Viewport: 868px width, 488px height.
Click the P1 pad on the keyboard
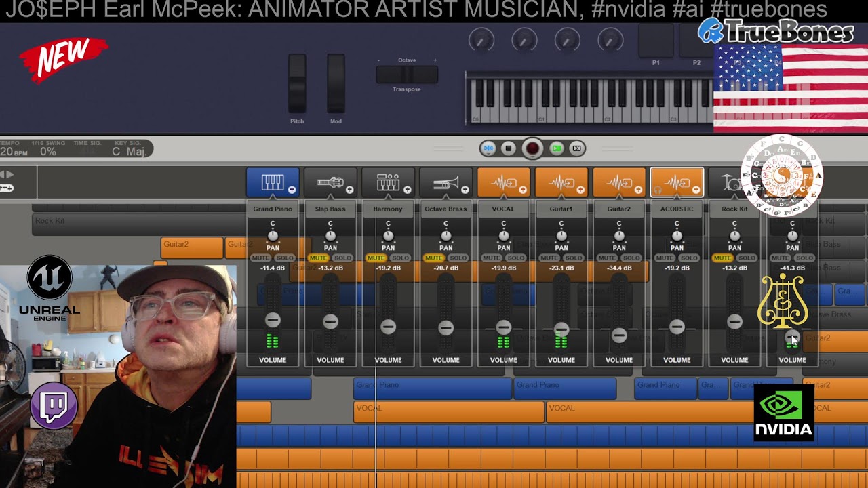point(656,40)
